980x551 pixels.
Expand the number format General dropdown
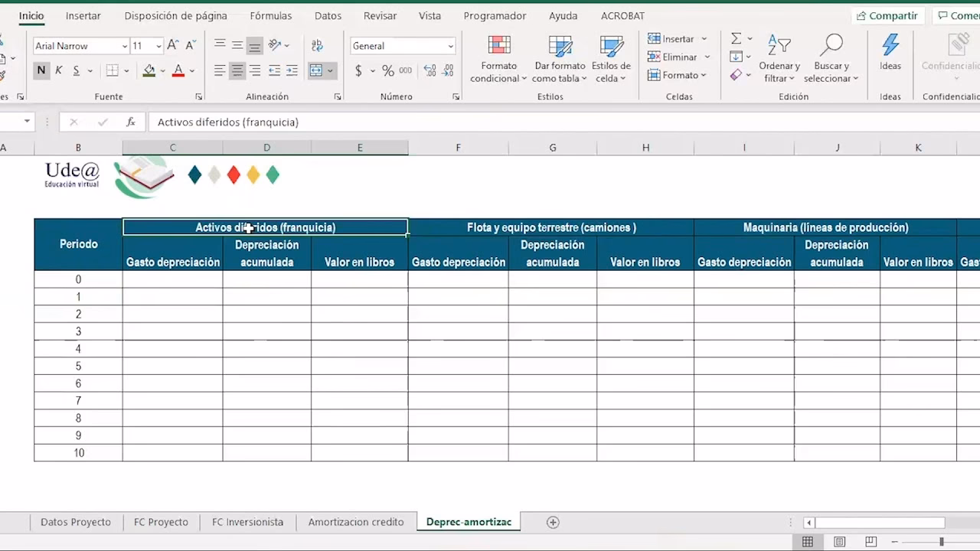pos(450,47)
